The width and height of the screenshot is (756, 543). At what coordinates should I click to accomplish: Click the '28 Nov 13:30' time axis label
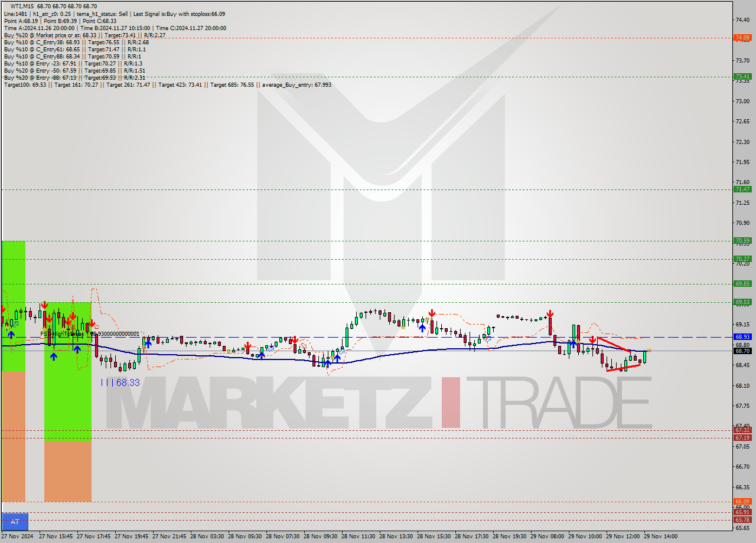point(396,537)
